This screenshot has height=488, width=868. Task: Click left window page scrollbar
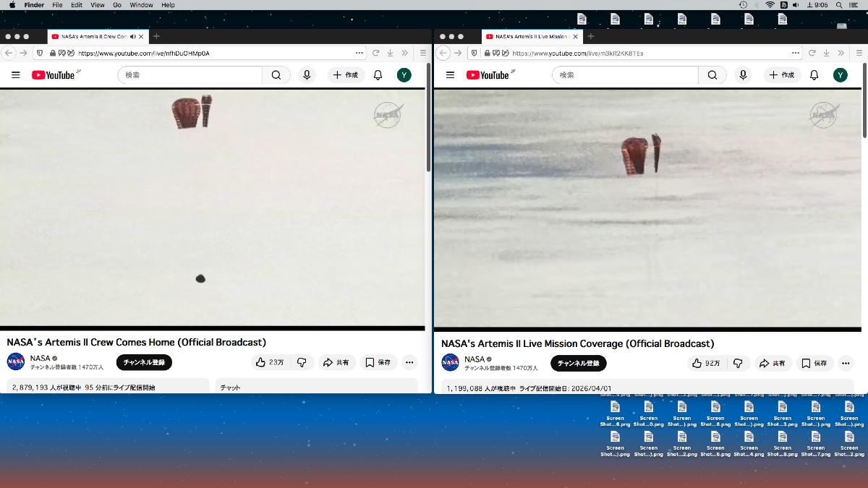(x=428, y=117)
